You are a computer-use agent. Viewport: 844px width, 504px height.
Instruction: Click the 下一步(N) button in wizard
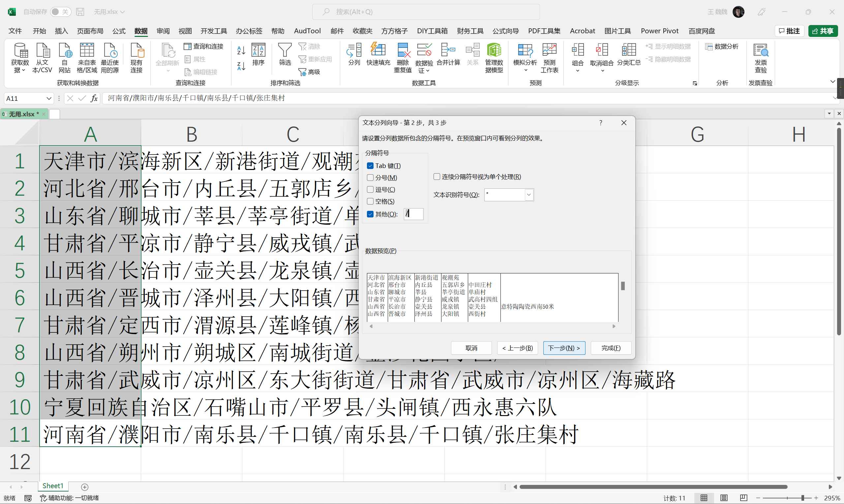point(564,348)
